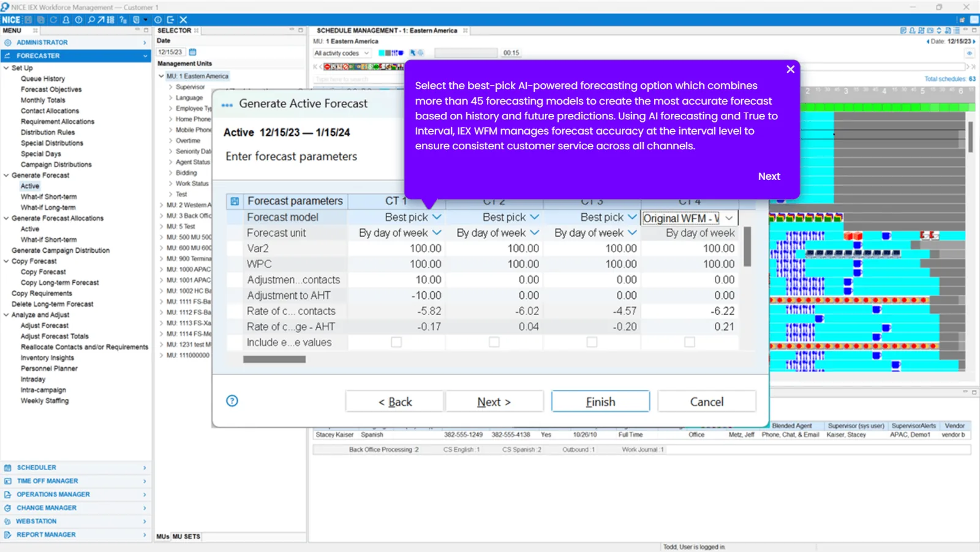Screen dimensions: 980x552
Task: Check the Include values checkbox for CT 4
Action: [690, 342]
